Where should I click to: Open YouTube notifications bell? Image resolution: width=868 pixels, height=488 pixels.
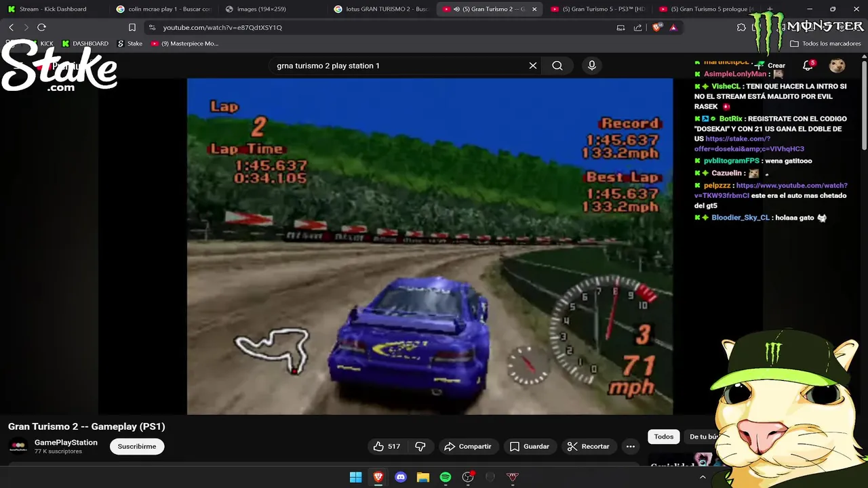808,66
